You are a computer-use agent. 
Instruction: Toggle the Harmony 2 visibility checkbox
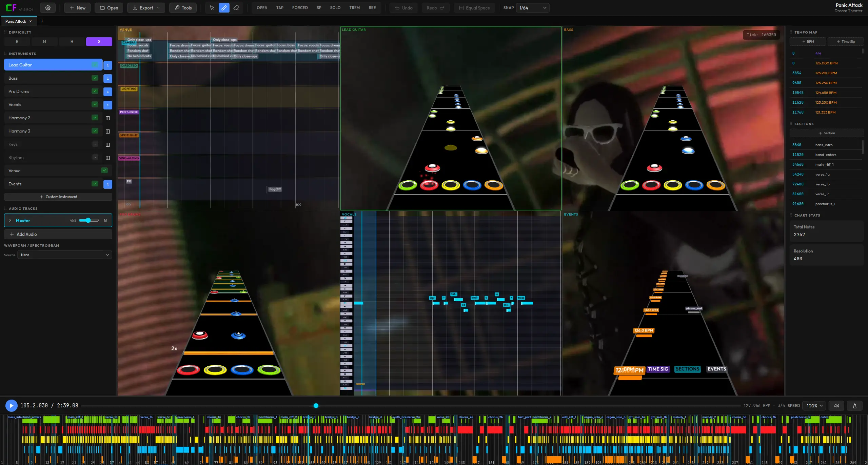95,118
